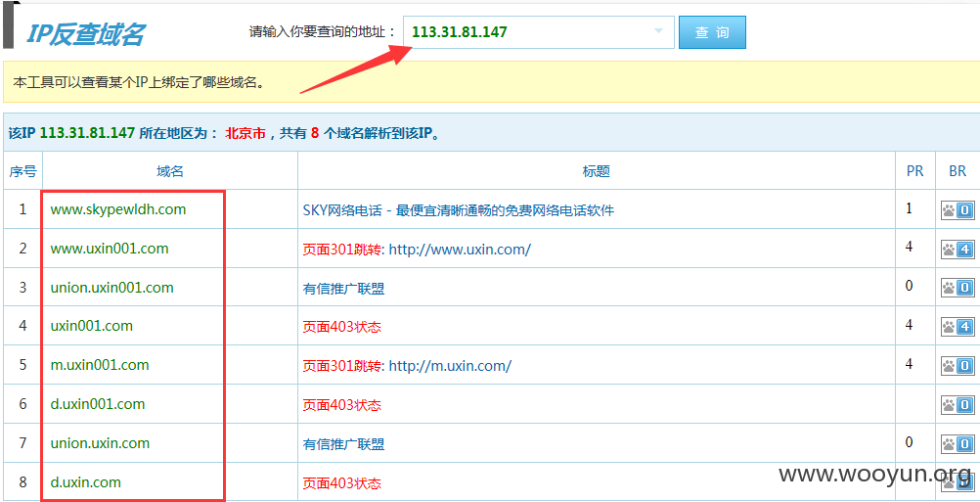Open the d.uxin.com domain link
The image size is (980, 502).
point(86,482)
